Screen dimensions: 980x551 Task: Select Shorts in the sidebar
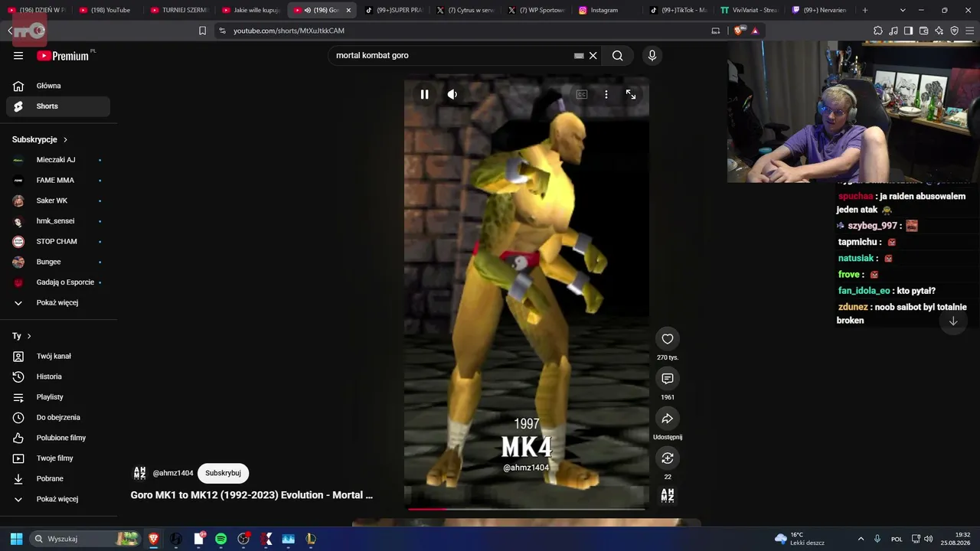click(58, 106)
